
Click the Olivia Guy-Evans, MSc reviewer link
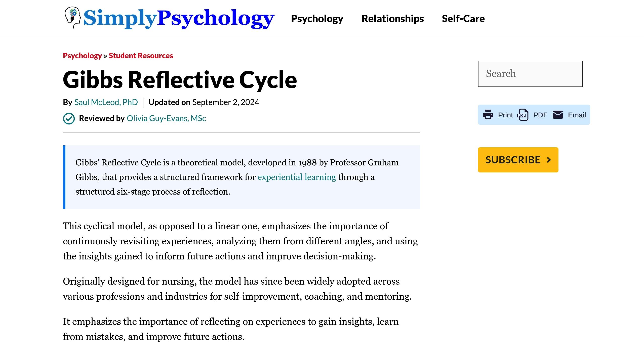(x=166, y=118)
